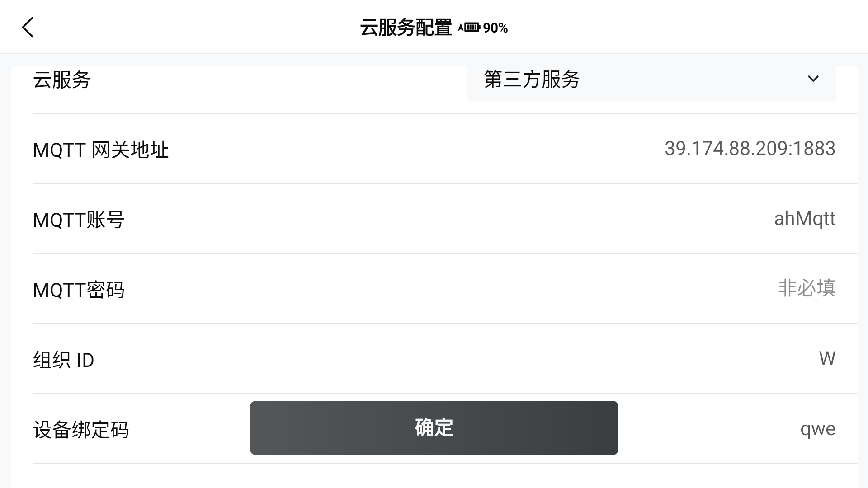Viewport: 868px width, 488px height.
Task: Tap the 云服务 row label
Action: pos(61,80)
